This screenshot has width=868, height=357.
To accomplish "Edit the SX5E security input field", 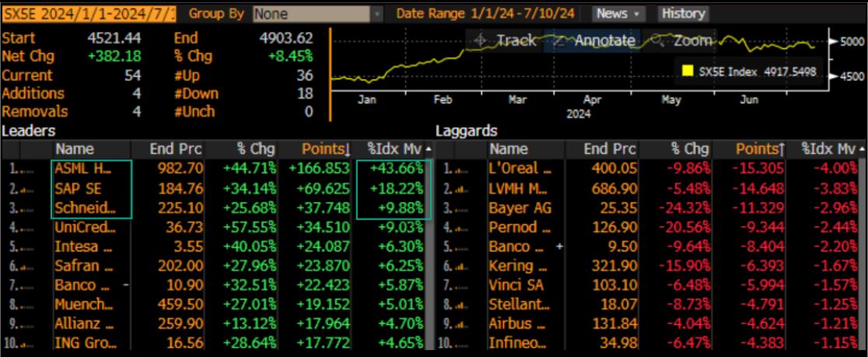I will [x=89, y=14].
